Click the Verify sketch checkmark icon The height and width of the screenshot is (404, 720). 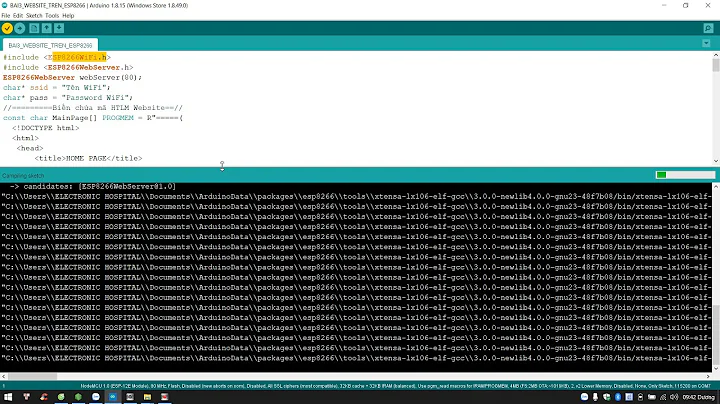(7, 28)
